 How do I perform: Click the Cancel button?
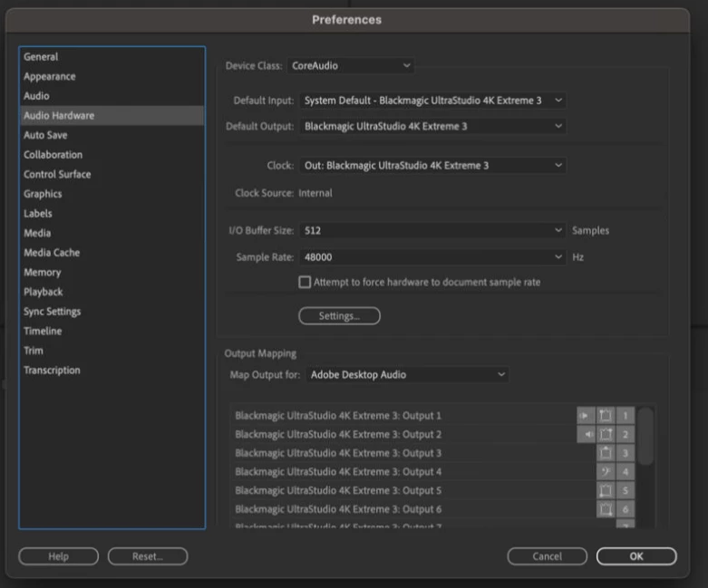[x=548, y=556]
